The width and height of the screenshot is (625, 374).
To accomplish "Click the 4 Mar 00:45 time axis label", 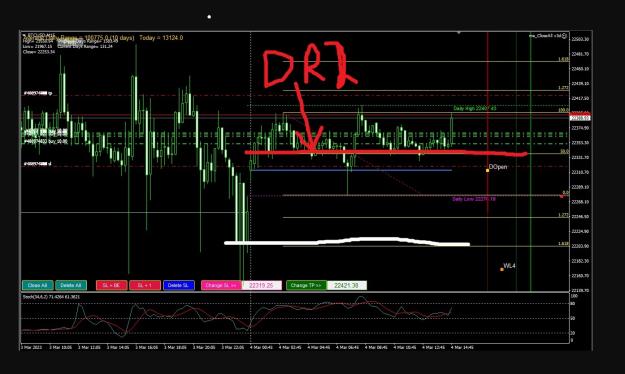I will [261, 347].
